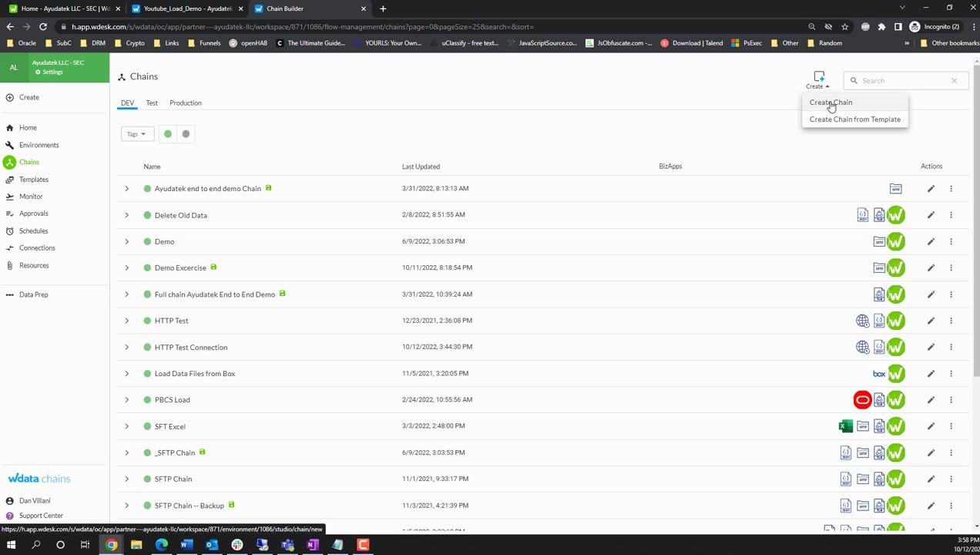The image size is (980, 555).
Task: Edit the HTTP Test chain
Action: 931,321
